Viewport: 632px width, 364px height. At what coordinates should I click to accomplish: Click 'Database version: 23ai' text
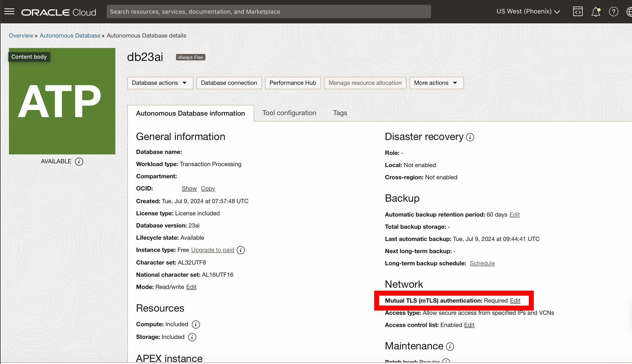coord(168,226)
